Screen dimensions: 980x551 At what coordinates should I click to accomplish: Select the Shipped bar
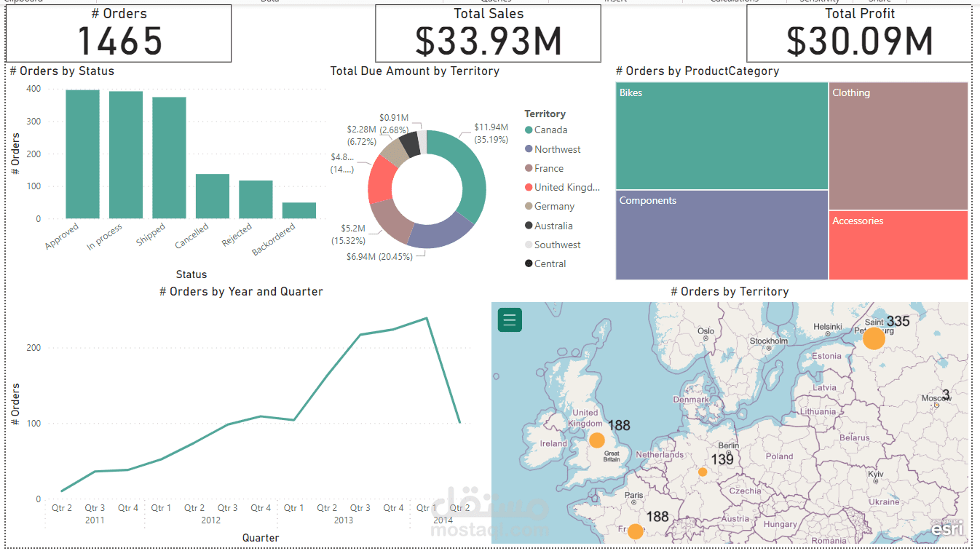point(169,158)
